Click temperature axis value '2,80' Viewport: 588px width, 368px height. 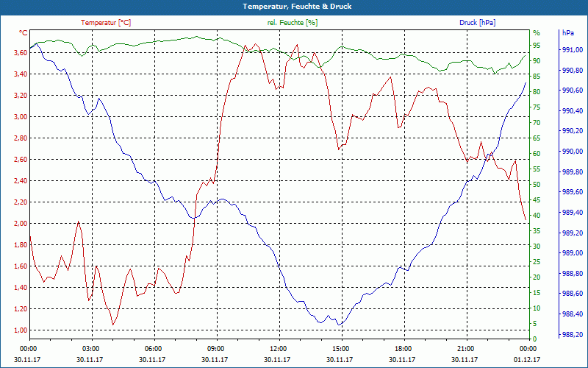[x=21, y=138]
